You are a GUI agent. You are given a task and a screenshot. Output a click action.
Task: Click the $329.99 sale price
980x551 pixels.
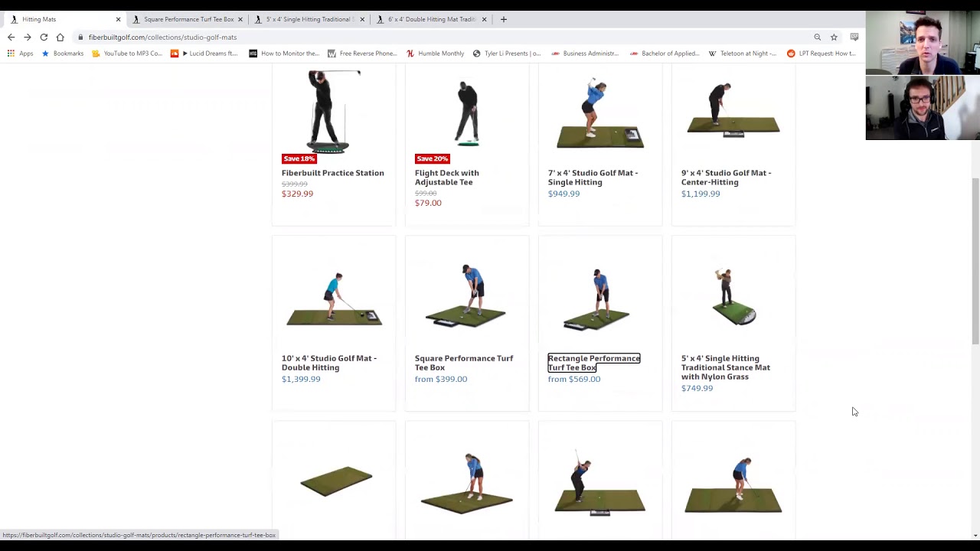297,194
